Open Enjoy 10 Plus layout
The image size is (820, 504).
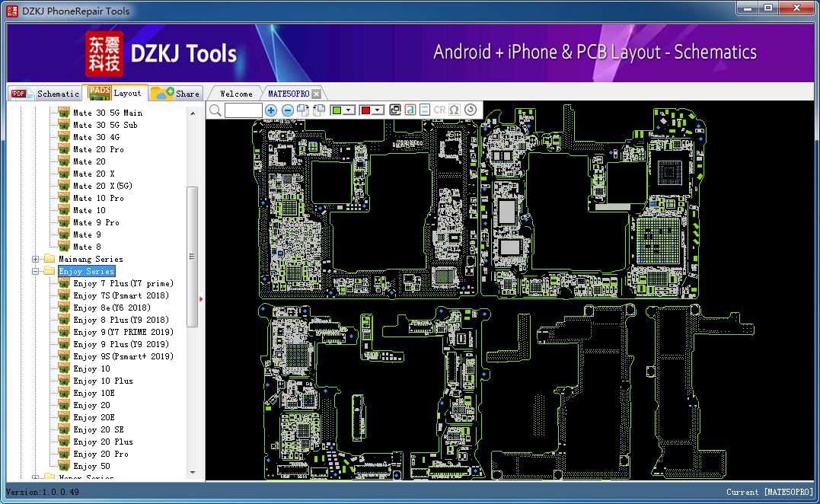coord(103,381)
